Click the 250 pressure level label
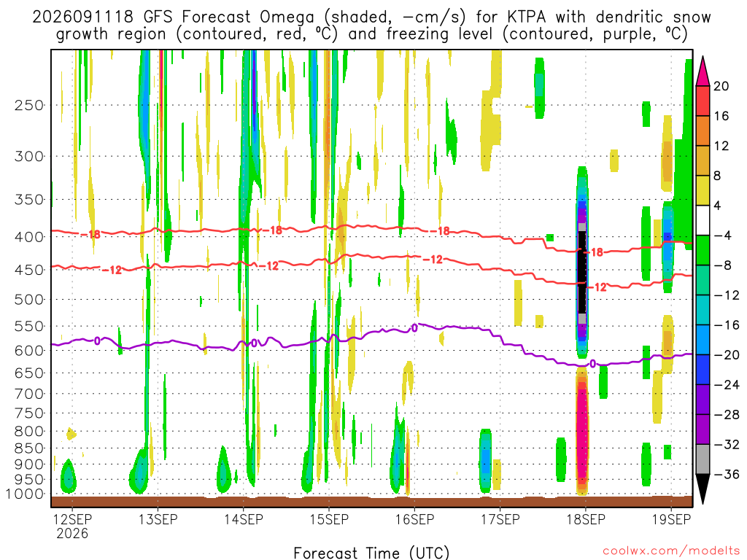Viewport: 747px width, 560px height. 29,105
